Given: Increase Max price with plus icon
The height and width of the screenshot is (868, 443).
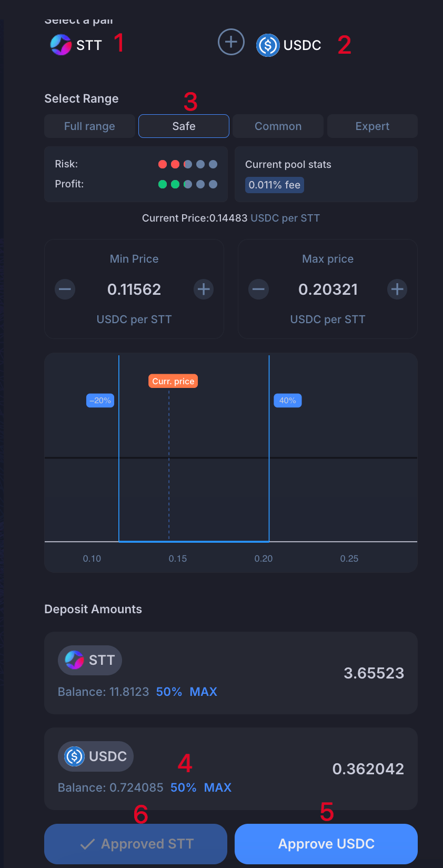Looking at the screenshot, I should pyautogui.click(x=397, y=289).
